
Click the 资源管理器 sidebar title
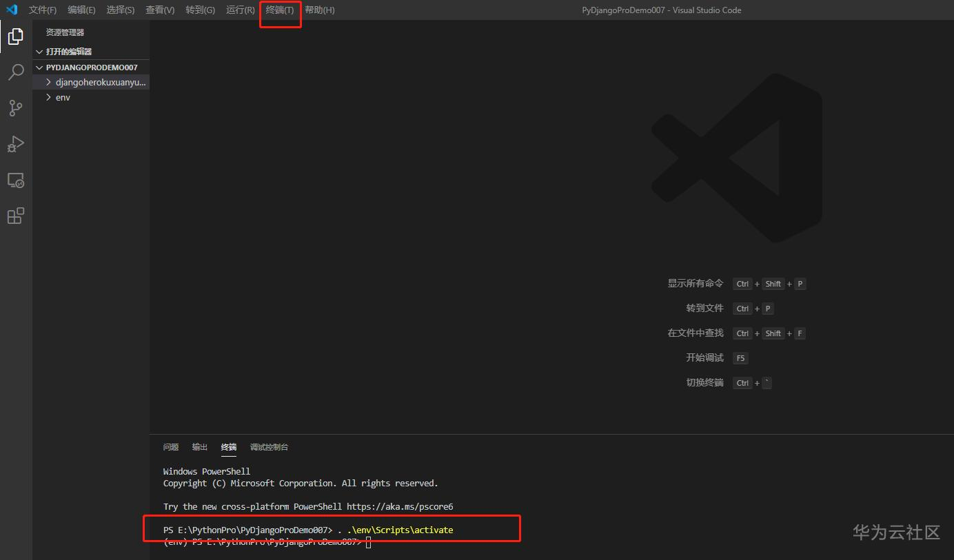tap(65, 32)
